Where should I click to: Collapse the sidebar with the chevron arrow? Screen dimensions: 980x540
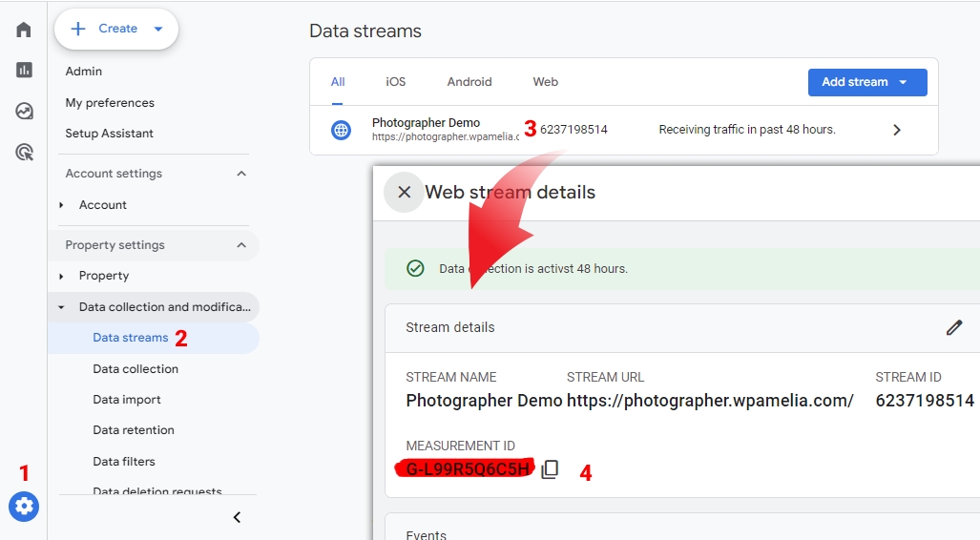pyautogui.click(x=237, y=517)
